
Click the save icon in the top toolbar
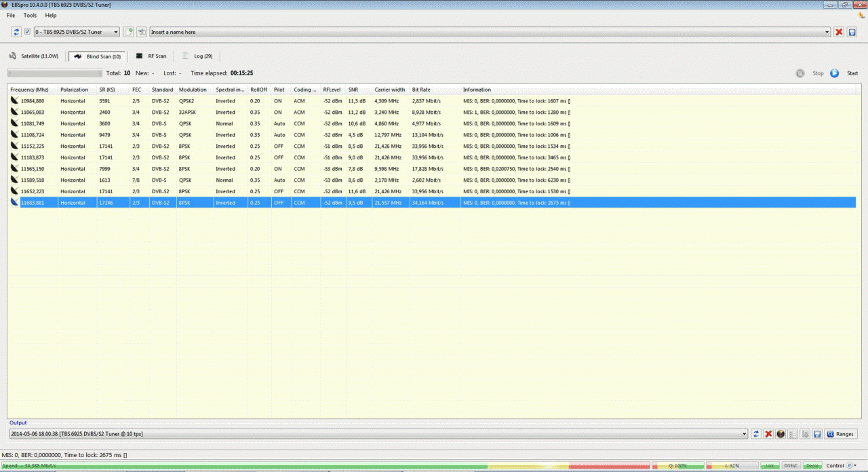point(852,32)
